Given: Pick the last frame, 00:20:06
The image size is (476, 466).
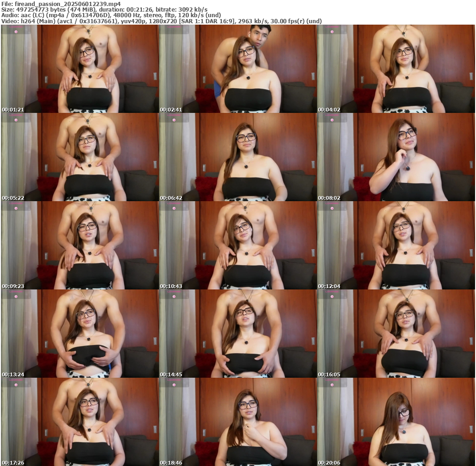Looking at the screenshot, I should pos(396,422).
